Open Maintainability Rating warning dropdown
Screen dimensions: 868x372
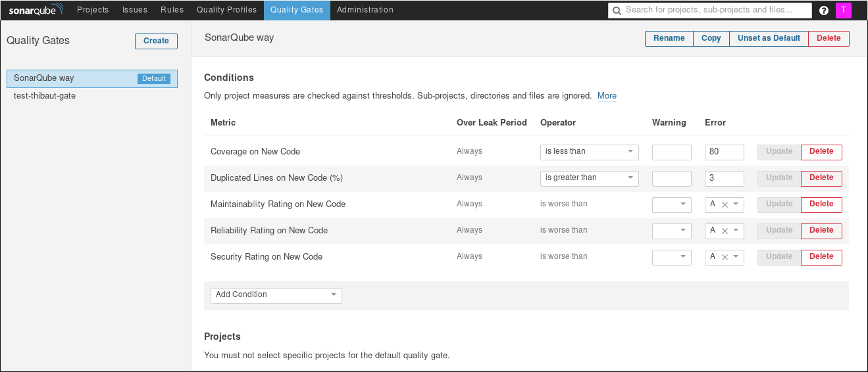point(671,204)
